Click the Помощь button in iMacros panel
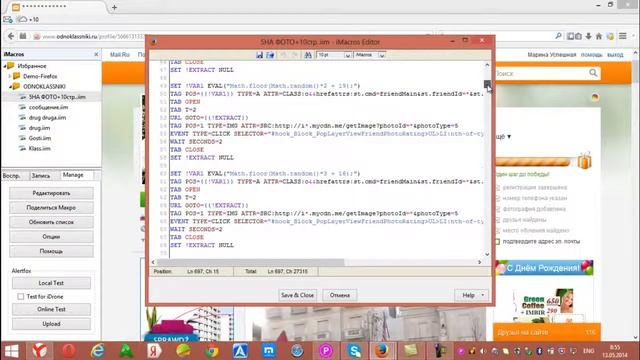The image size is (640, 360). pos(51,251)
